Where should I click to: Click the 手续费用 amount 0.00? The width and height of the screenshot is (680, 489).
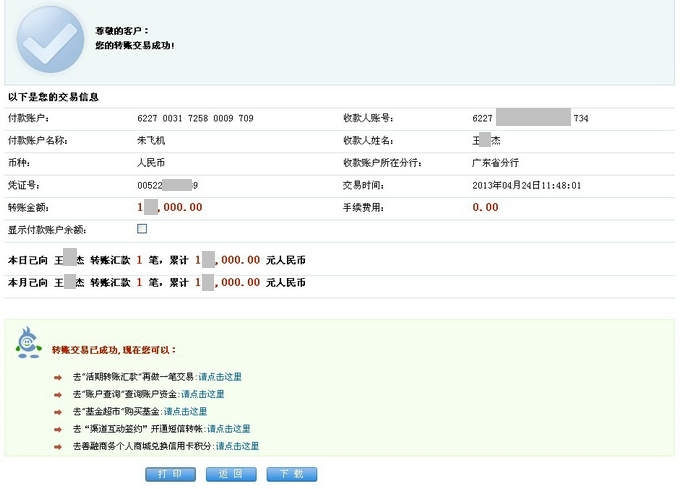[485, 207]
